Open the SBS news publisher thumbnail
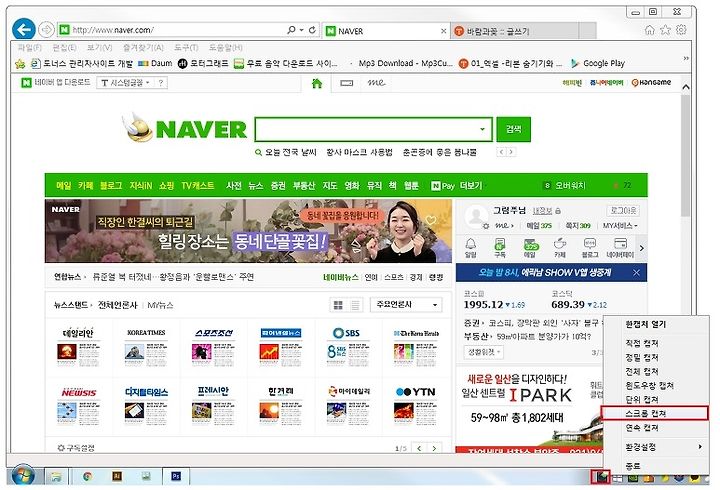The height and width of the screenshot is (490, 720). pos(348,346)
